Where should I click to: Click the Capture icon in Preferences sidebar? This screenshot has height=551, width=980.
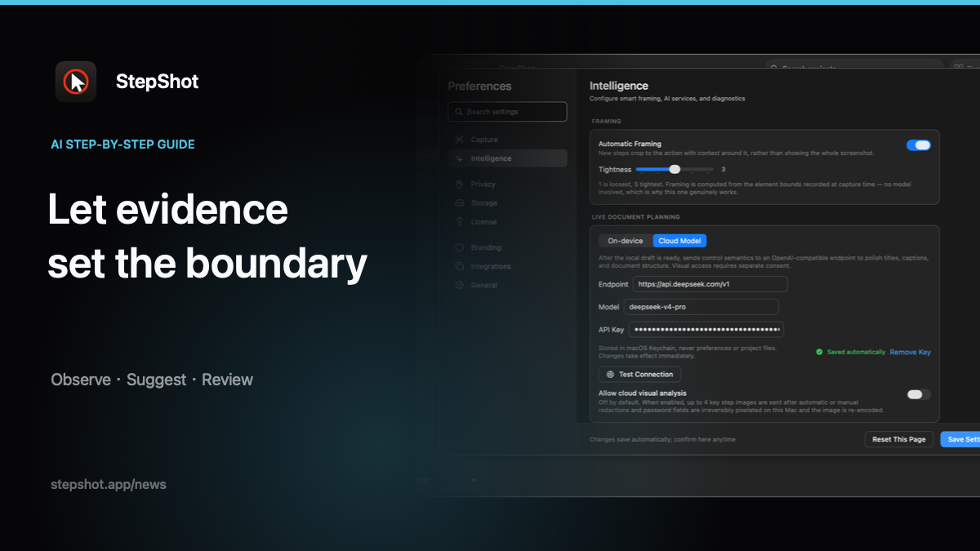(x=460, y=140)
